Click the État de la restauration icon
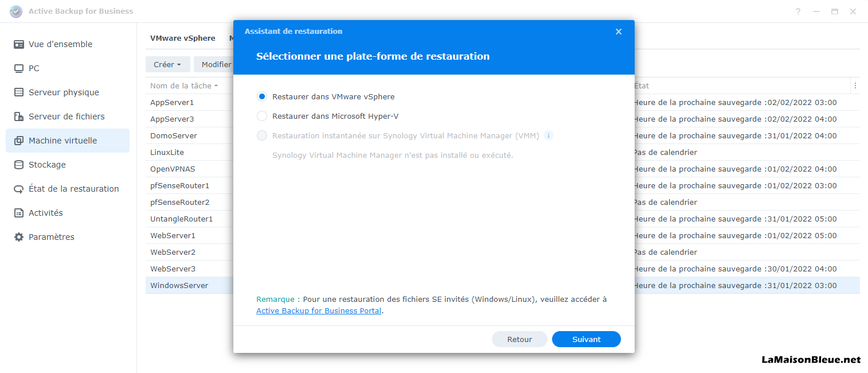This screenshot has height=373, width=868. click(19, 189)
